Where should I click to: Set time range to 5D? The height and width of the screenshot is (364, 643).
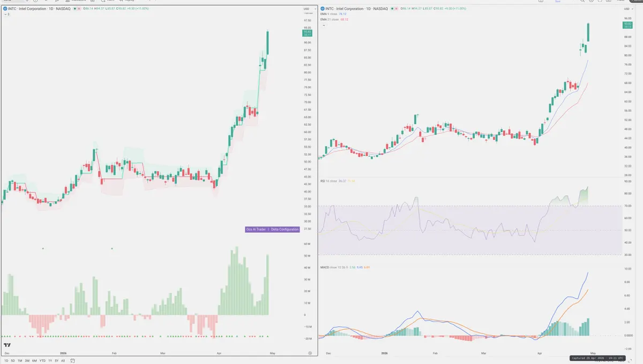click(13, 361)
